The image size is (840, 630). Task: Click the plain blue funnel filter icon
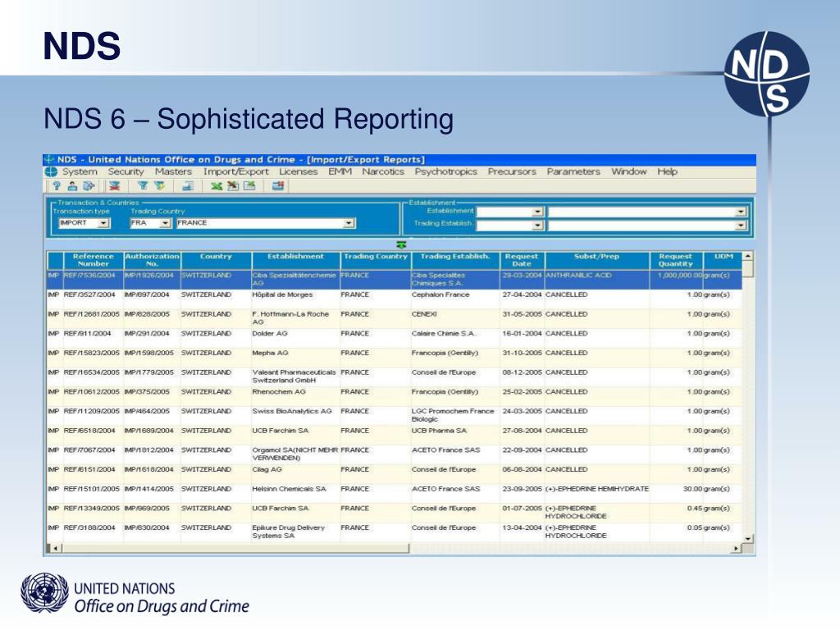(x=142, y=186)
